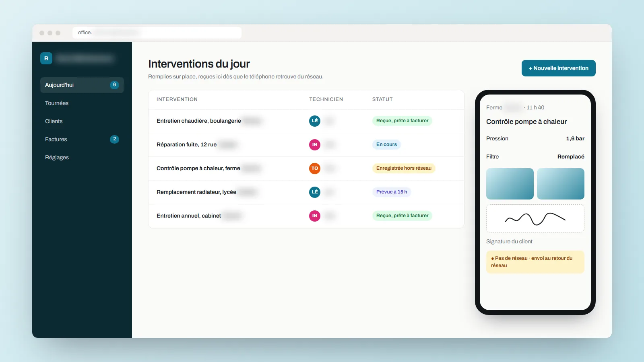This screenshot has width=644, height=362.
Task: Click the LÉ avatar on Entretien chaudière row
Action: (315, 121)
